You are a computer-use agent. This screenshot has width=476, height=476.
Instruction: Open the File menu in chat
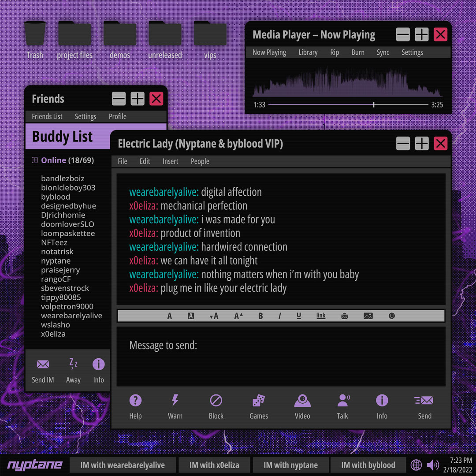(123, 161)
